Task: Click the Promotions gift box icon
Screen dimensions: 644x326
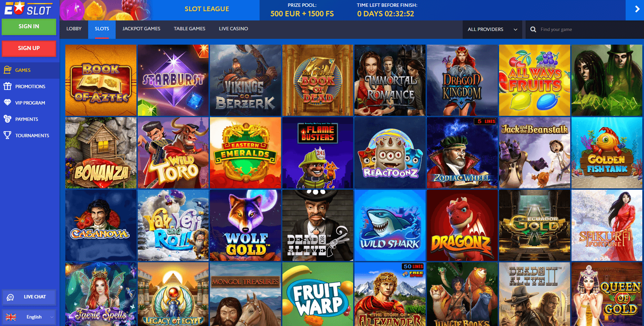Action: coord(7,86)
